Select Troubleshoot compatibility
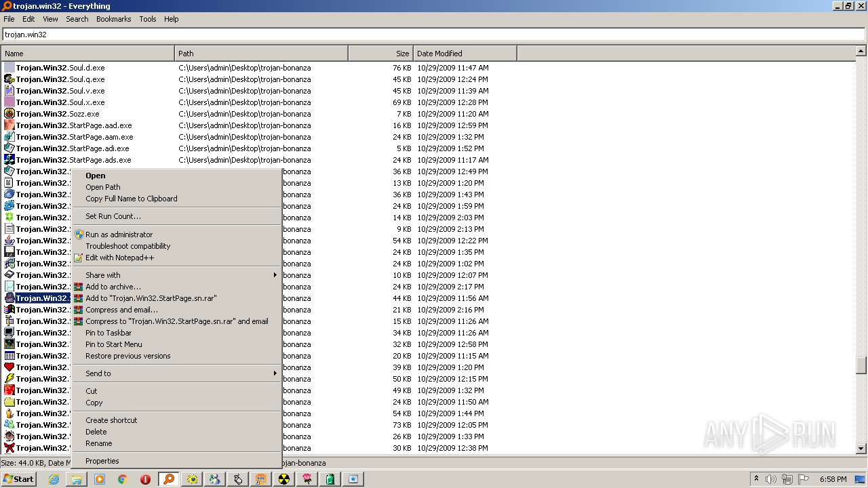 176,246
